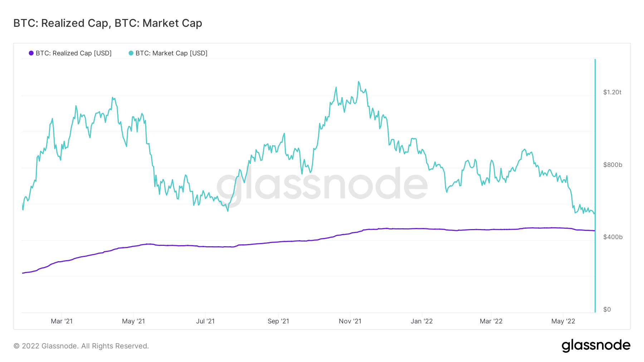
Task: Select the Mar '22 x-axis label
Action: pos(491,321)
